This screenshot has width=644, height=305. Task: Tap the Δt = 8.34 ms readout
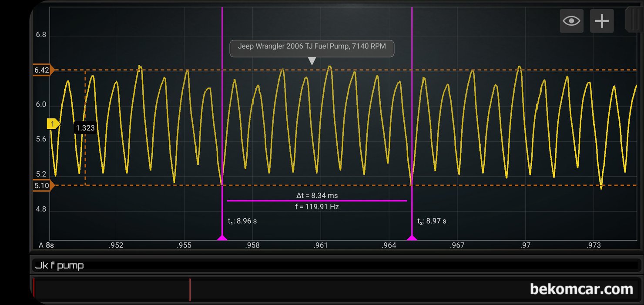coord(317,195)
